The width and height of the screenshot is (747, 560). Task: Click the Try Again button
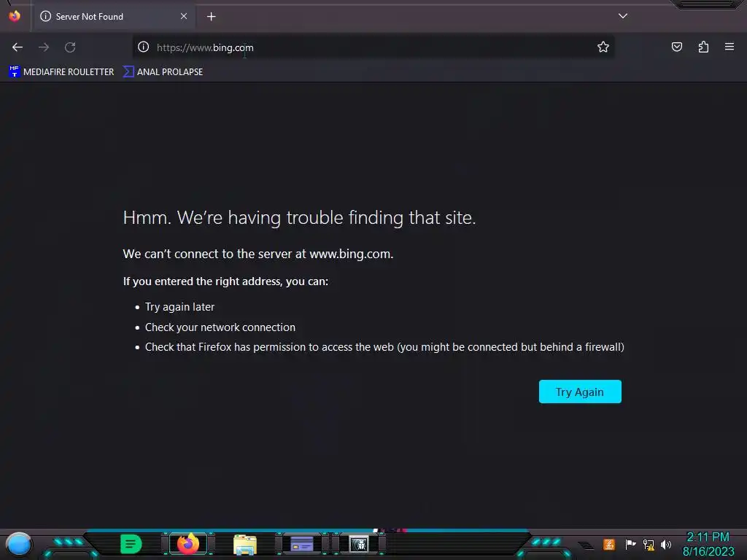coord(580,392)
